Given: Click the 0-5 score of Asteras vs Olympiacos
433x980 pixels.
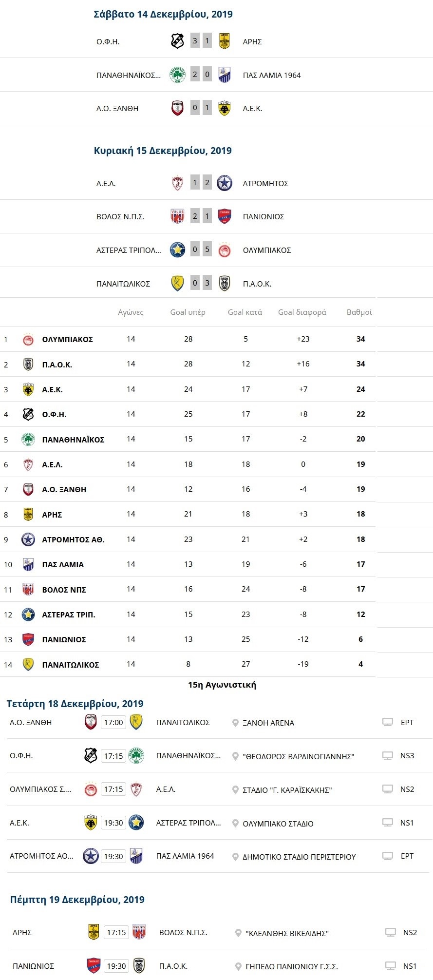Looking at the screenshot, I should (201, 250).
